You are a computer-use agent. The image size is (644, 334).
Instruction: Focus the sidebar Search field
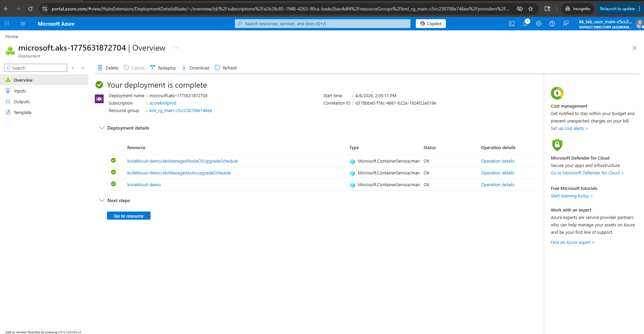click(x=35, y=68)
